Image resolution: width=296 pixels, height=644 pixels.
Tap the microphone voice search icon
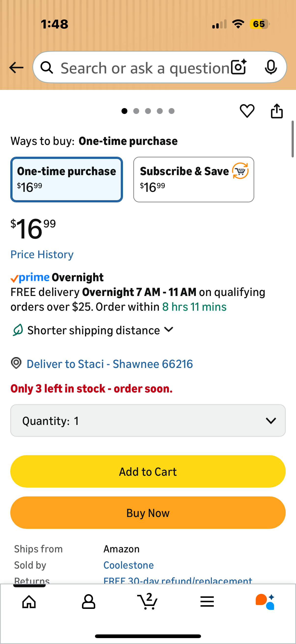270,67
